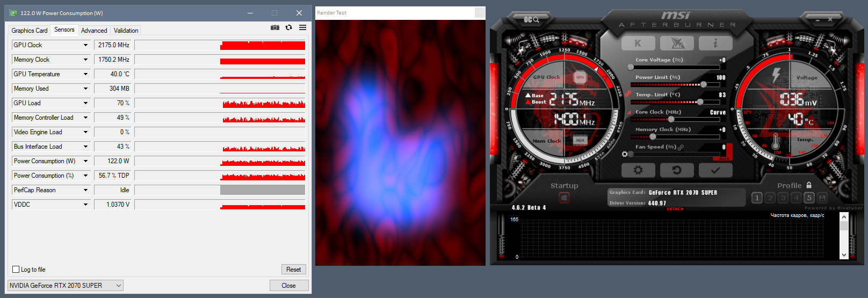
Task: Minimize the MSI Afterburner window
Action: 818,20
